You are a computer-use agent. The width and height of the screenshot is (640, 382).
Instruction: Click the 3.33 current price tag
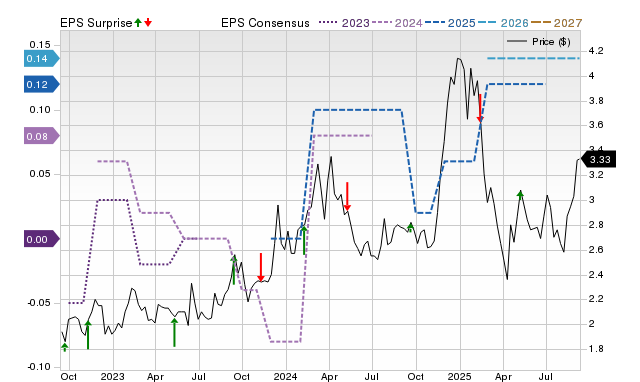tap(598, 159)
